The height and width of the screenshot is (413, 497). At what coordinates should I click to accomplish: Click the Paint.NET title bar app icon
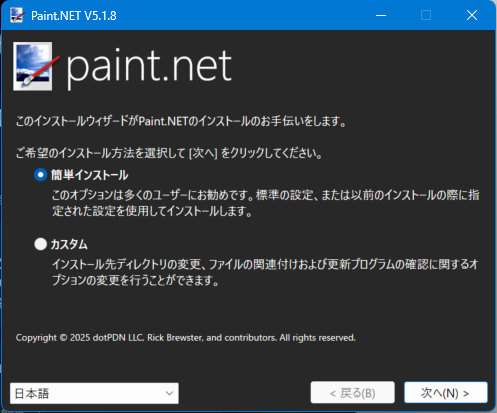tap(17, 15)
